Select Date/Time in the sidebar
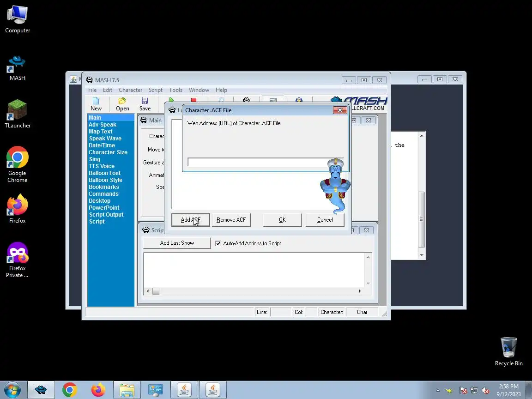Image resolution: width=532 pixels, height=399 pixels. pos(102,145)
